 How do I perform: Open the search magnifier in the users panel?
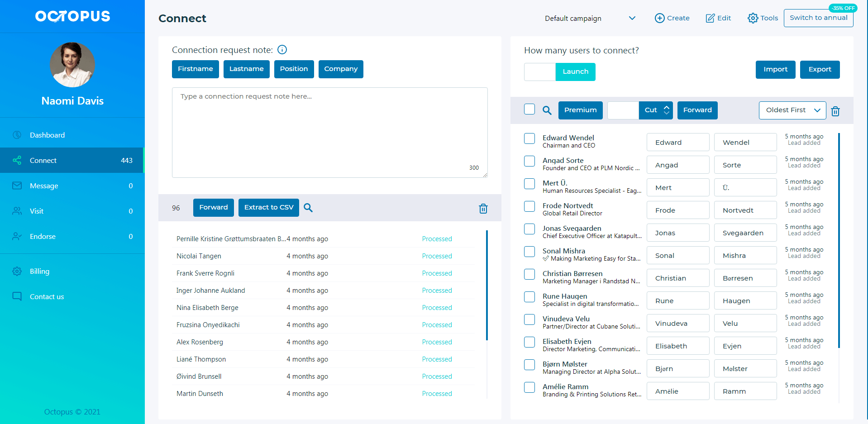point(547,110)
